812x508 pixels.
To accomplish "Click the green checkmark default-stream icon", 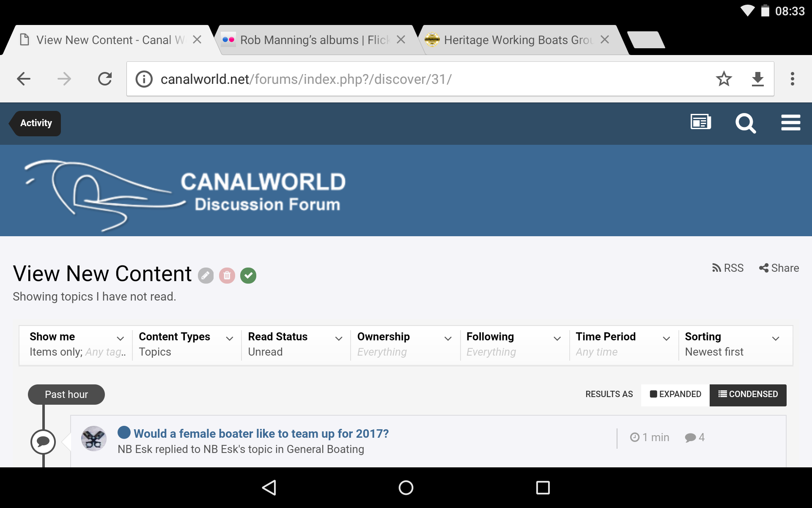I will pos(248,276).
